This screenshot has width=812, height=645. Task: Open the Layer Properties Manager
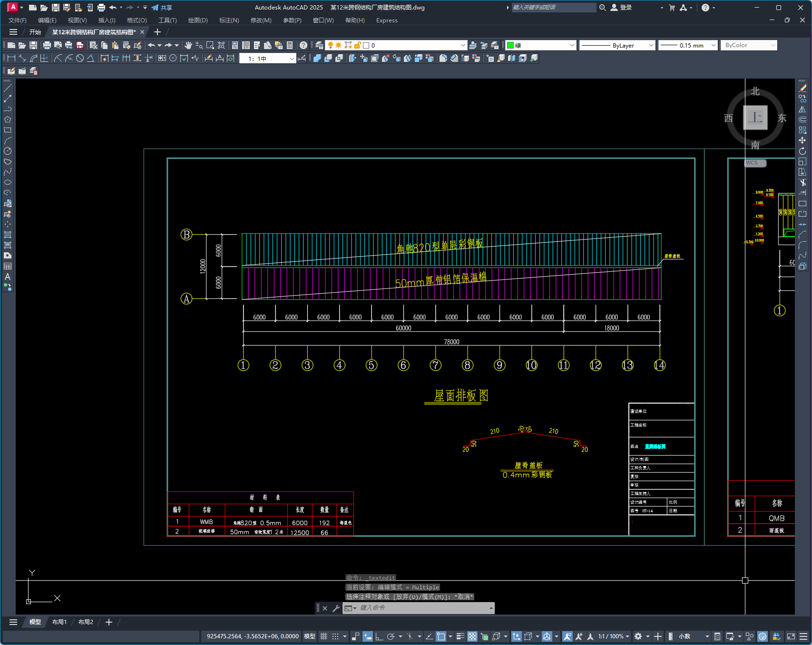pyautogui.click(x=319, y=45)
